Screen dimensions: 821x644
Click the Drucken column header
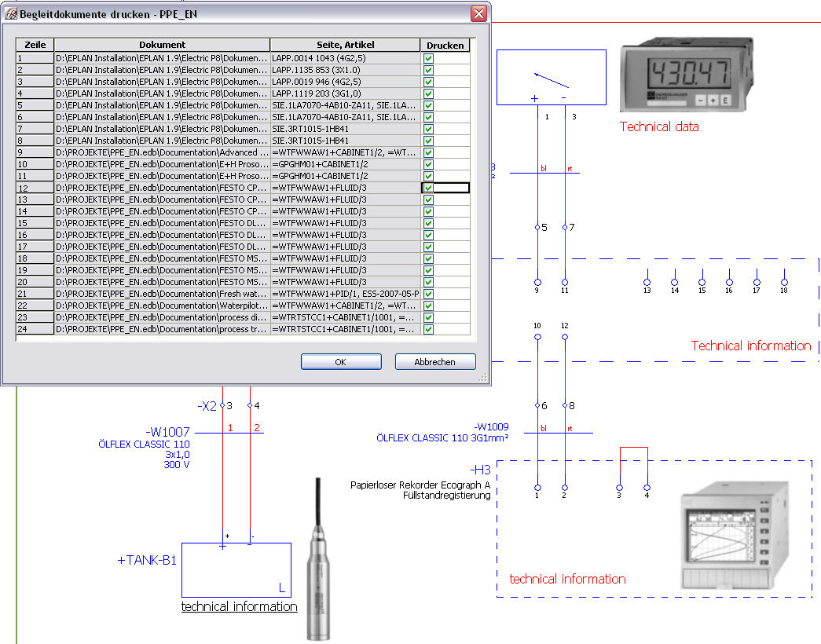(x=445, y=45)
